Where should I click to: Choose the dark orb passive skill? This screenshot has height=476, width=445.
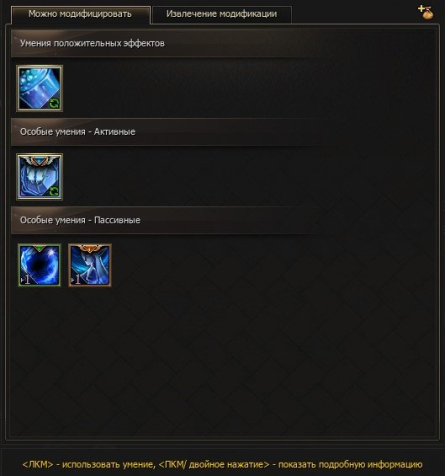[39, 265]
